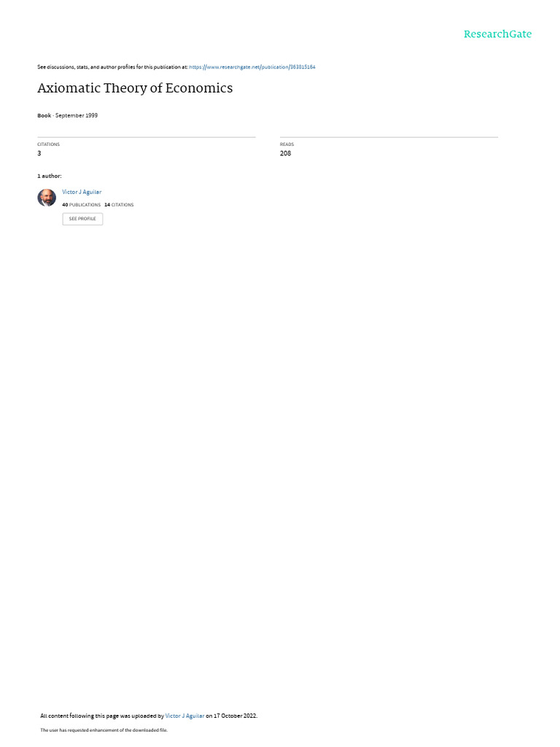This screenshot has width=560, height=747.
Task: Click the ResearchGate logo
Action: pyautogui.click(x=497, y=34)
